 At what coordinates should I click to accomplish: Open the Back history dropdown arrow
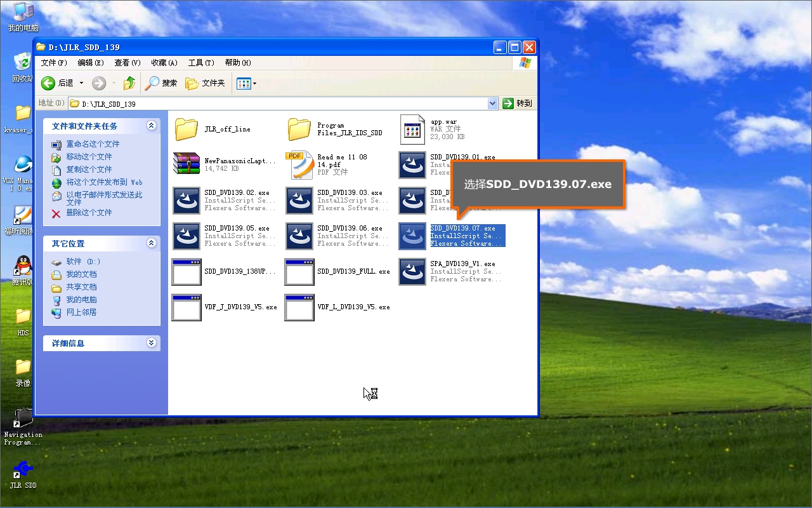(81, 83)
